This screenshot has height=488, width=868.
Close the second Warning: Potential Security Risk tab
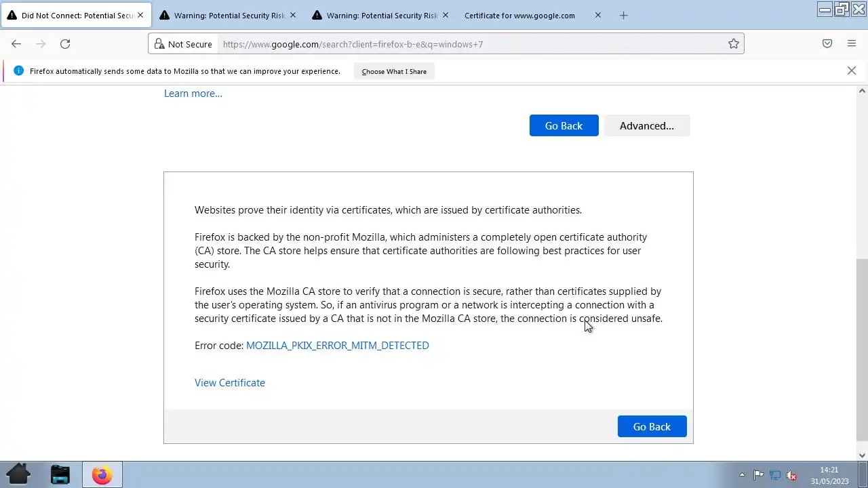click(293, 15)
